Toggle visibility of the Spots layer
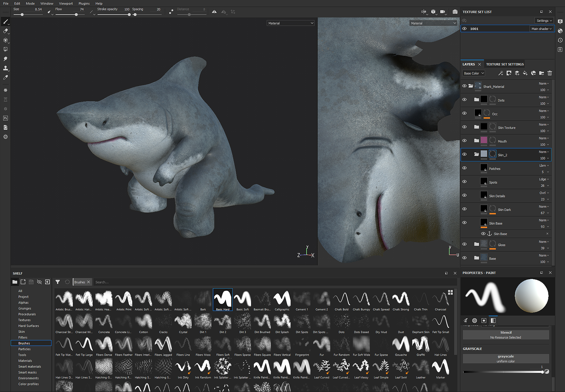Viewport: 565px width, 392px height. point(464,182)
